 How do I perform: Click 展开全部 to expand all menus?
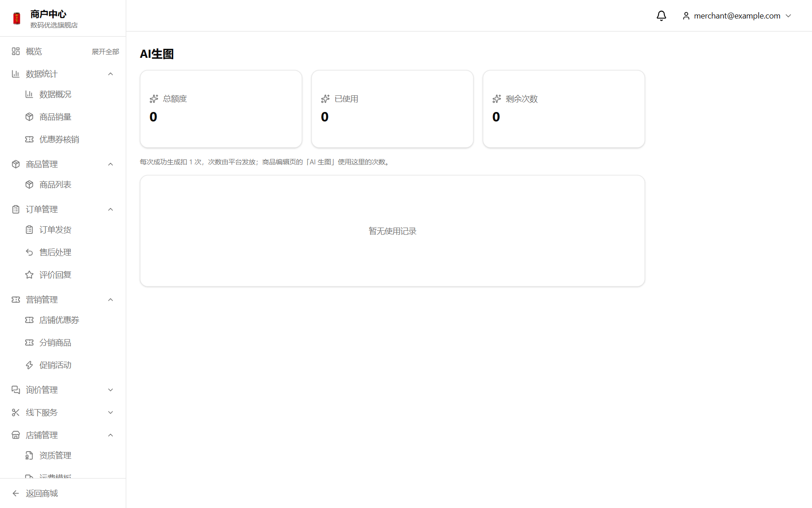pyautogui.click(x=106, y=52)
